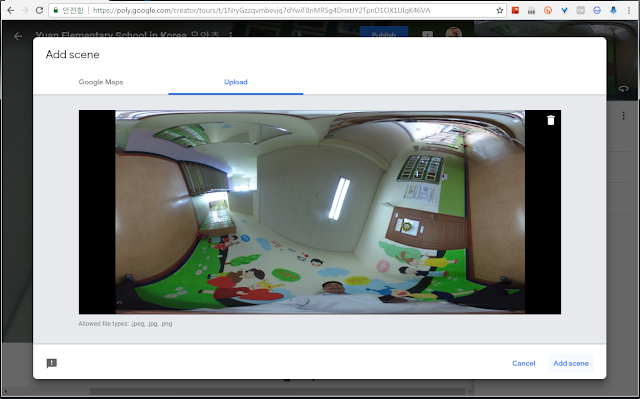640x399 pixels.
Task: Click the browser forward arrow
Action: coord(25,10)
